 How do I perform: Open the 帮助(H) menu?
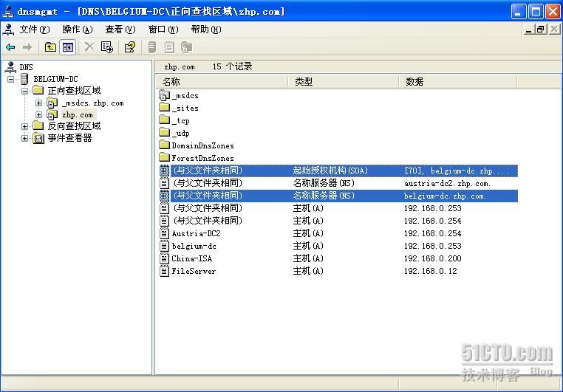coord(206,30)
